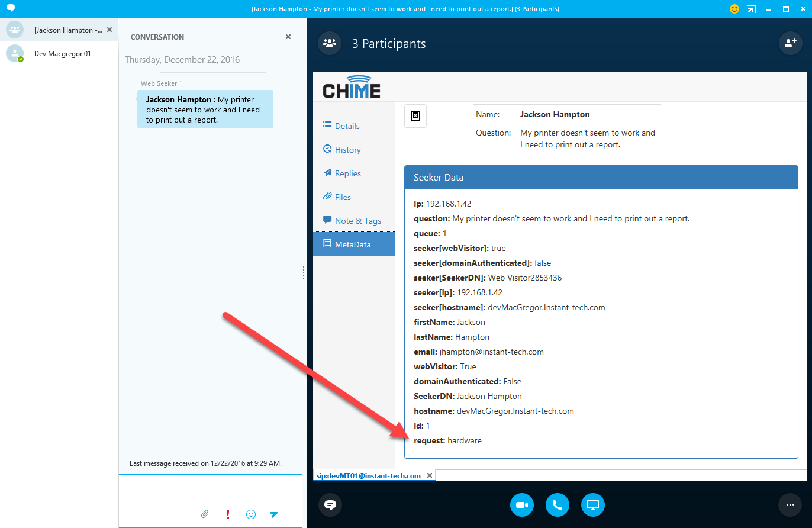Open the participants list icon
812x528 pixels.
(x=330, y=43)
